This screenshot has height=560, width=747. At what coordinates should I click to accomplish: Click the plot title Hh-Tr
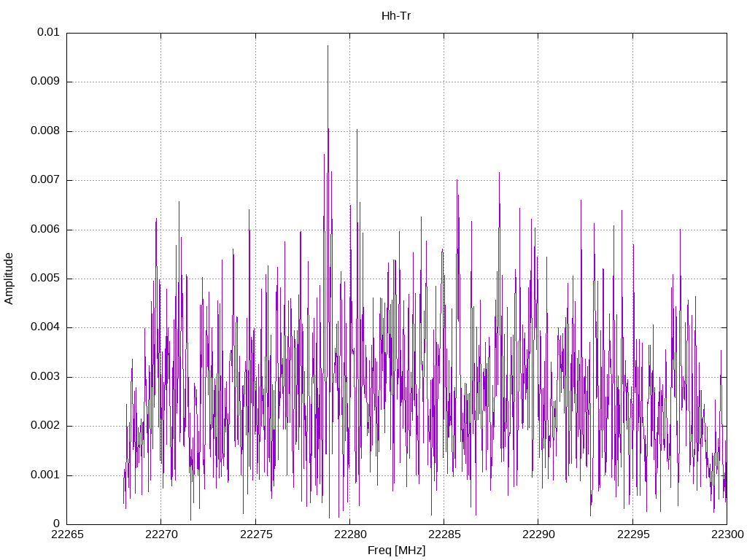pos(396,16)
